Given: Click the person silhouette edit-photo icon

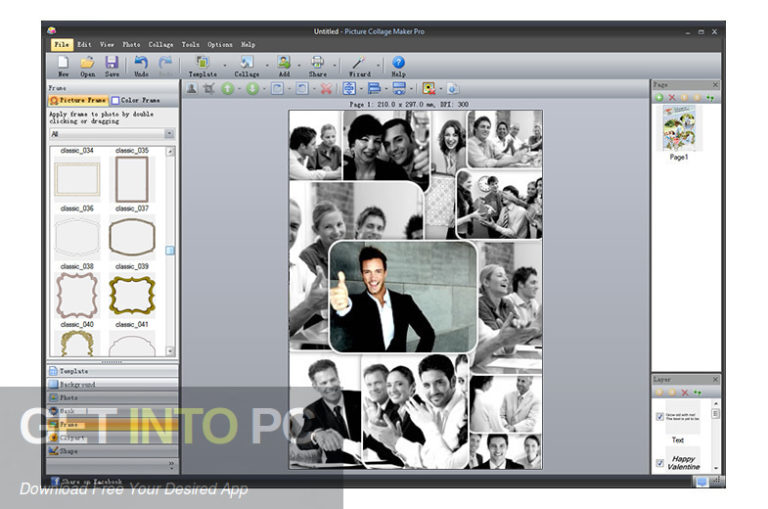Looking at the screenshot, I should click(x=192, y=89).
